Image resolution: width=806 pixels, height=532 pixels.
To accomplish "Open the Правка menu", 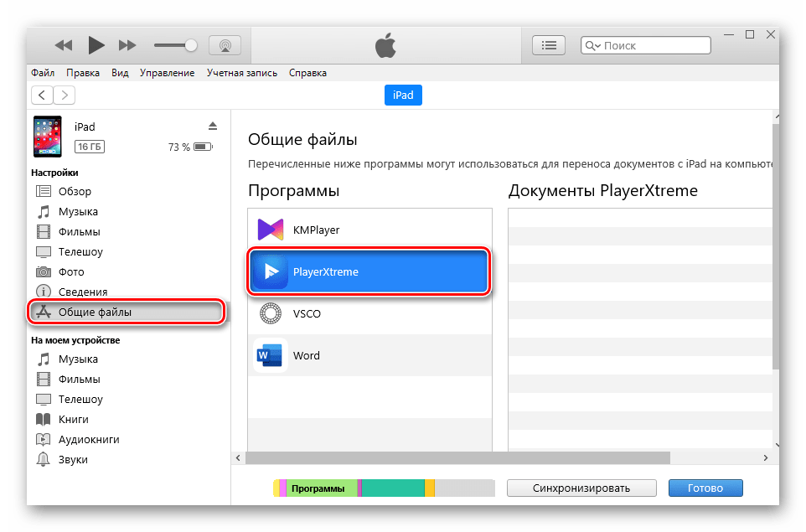I will (x=83, y=73).
